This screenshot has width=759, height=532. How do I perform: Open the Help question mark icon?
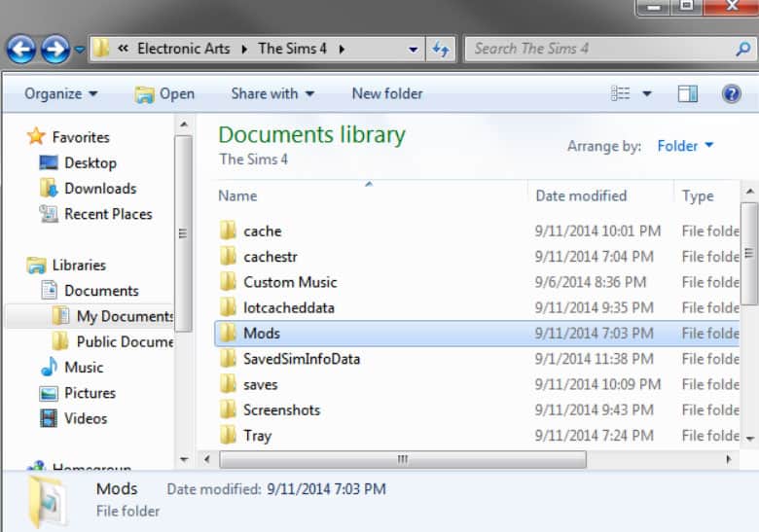point(732,93)
